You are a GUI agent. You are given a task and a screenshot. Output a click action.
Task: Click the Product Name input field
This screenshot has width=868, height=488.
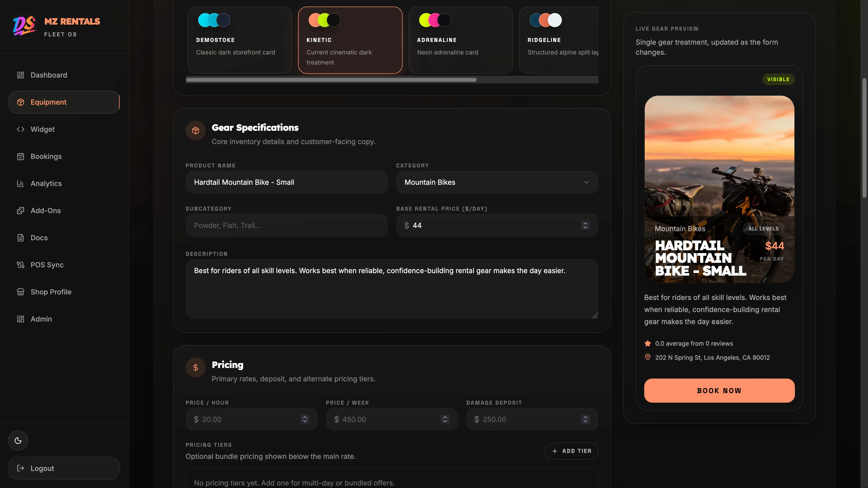point(286,182)
